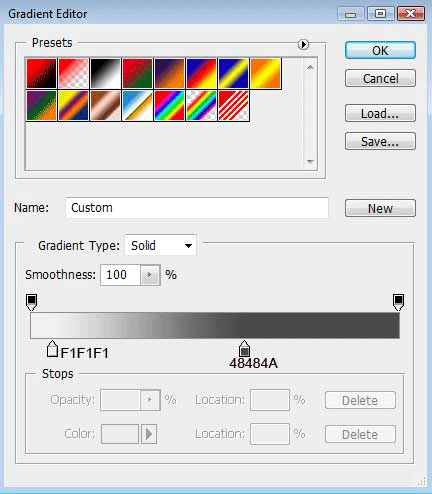Choose the black to white gradient preset
The width and height of the screenshot is (432, 494).
coord(105,73)
